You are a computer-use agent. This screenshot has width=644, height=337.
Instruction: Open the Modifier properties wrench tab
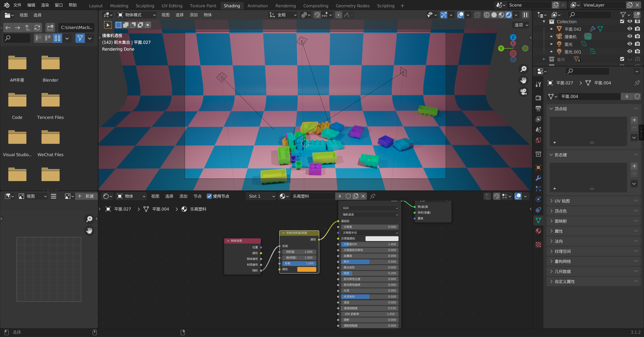(538, 178)
